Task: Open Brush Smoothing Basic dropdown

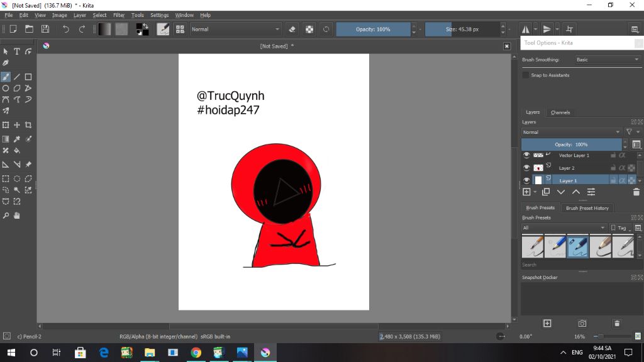Action: pyautogui.click(x=608, y=60)
